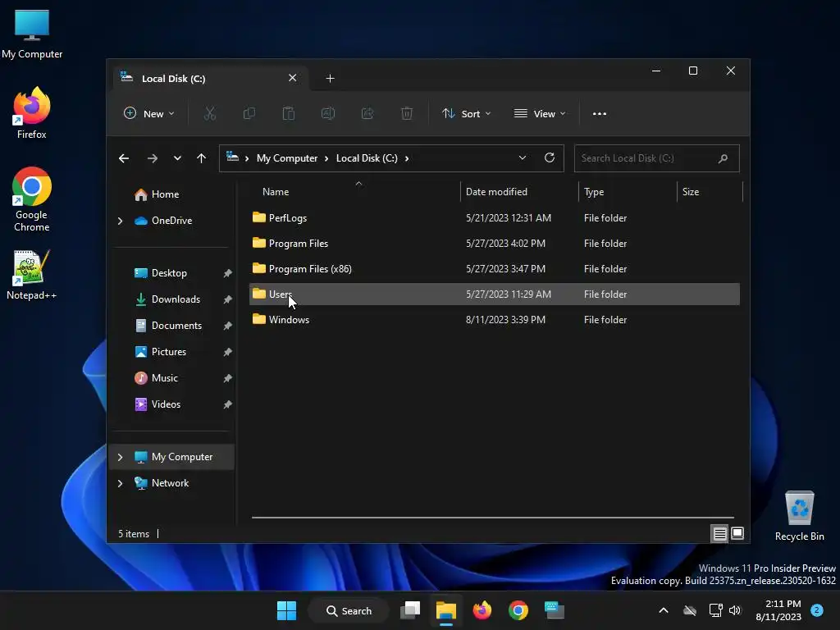Image resolution: width=840 pixels, height=630 pixels.
Task: Click the Google Chrome desktop shortcut
Action: coord(32,199)
